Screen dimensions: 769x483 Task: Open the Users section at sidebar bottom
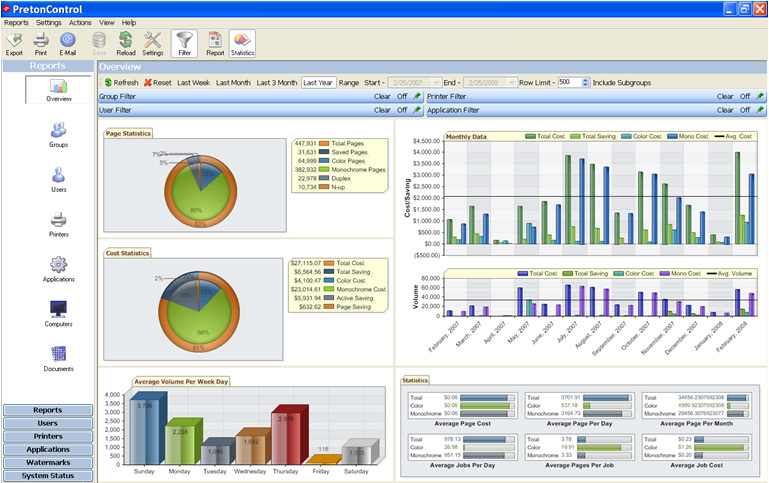(x=48, y=423)
